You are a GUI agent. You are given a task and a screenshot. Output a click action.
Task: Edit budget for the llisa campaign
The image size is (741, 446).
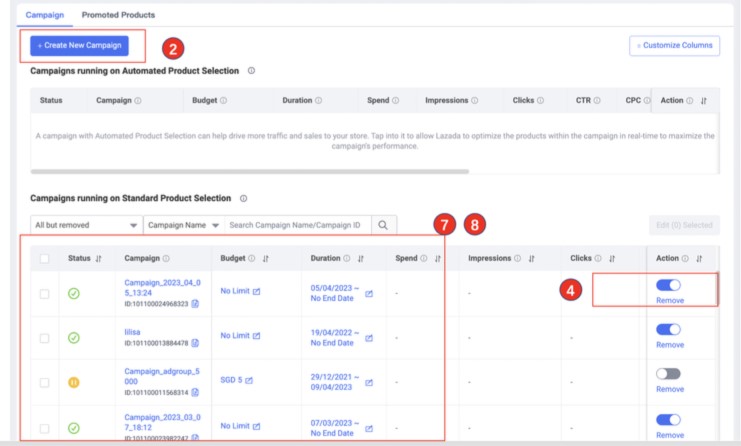coord(256,337)
